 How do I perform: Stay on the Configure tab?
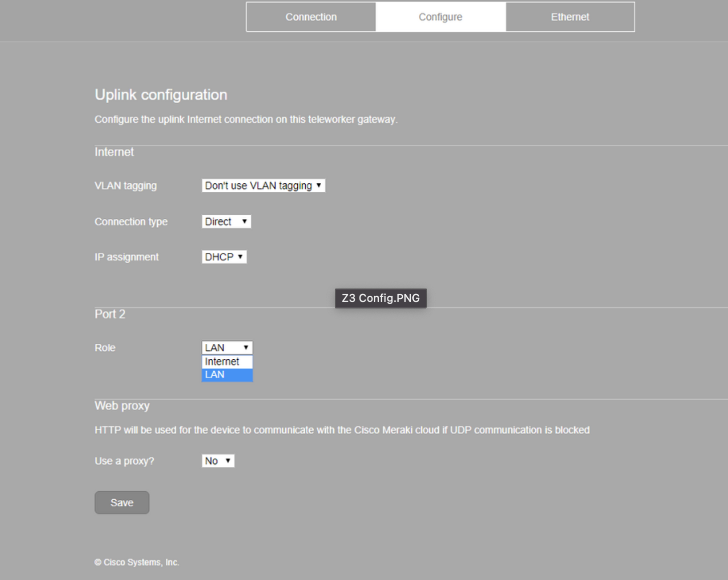[x=440, y=16]
